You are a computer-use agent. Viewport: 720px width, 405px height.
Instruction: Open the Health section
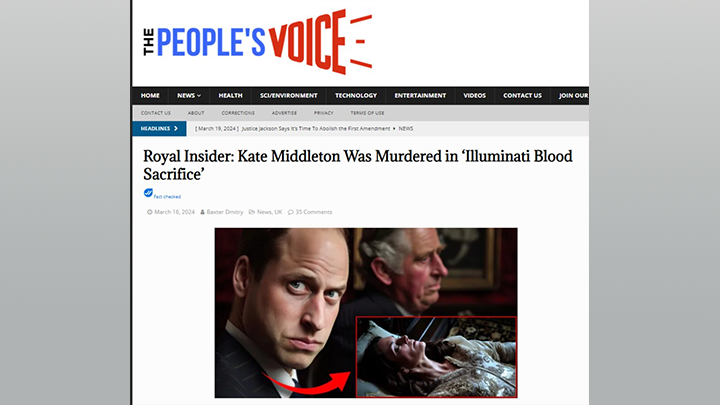tap(231, 96)
